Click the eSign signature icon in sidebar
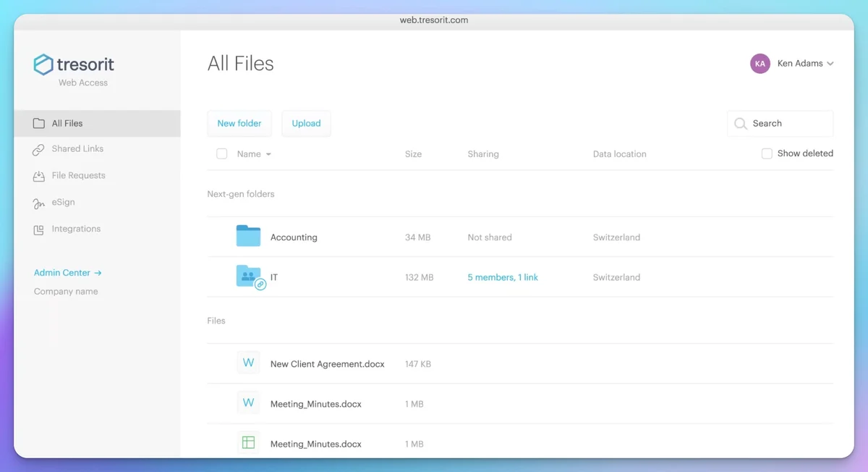The height and width of the screenshot is (472, 868). [x=39, y=203]
